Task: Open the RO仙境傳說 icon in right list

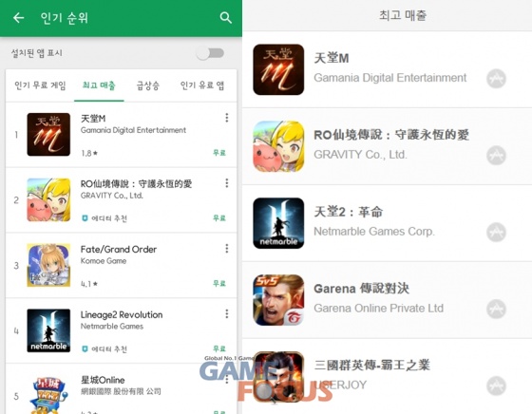Action: pyautogui.click(x=278, y=146)
